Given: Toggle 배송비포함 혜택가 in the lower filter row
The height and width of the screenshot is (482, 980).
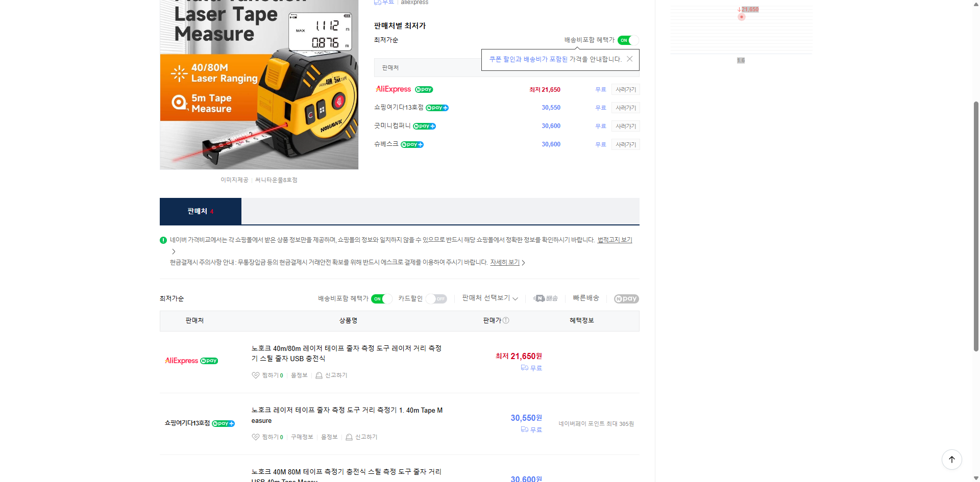Looking at the screenshot, I should tap(381, 299).
